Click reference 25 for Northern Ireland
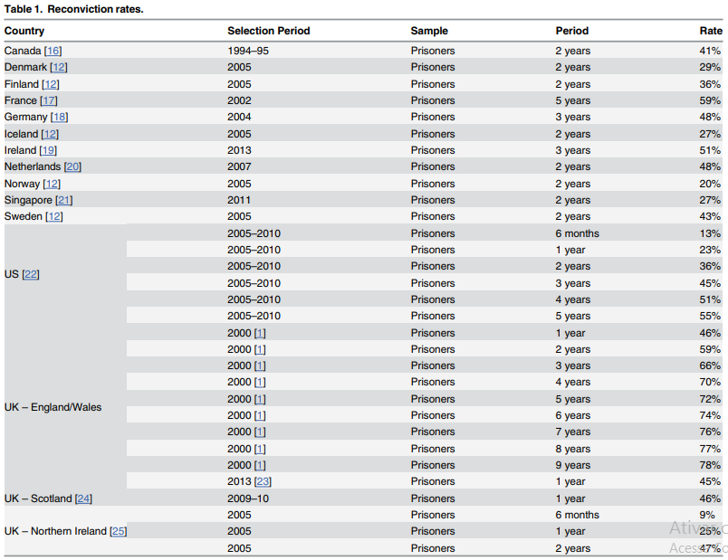Image resolution: width=728 pixels, height=560 pixels. (x=118, y=531)
